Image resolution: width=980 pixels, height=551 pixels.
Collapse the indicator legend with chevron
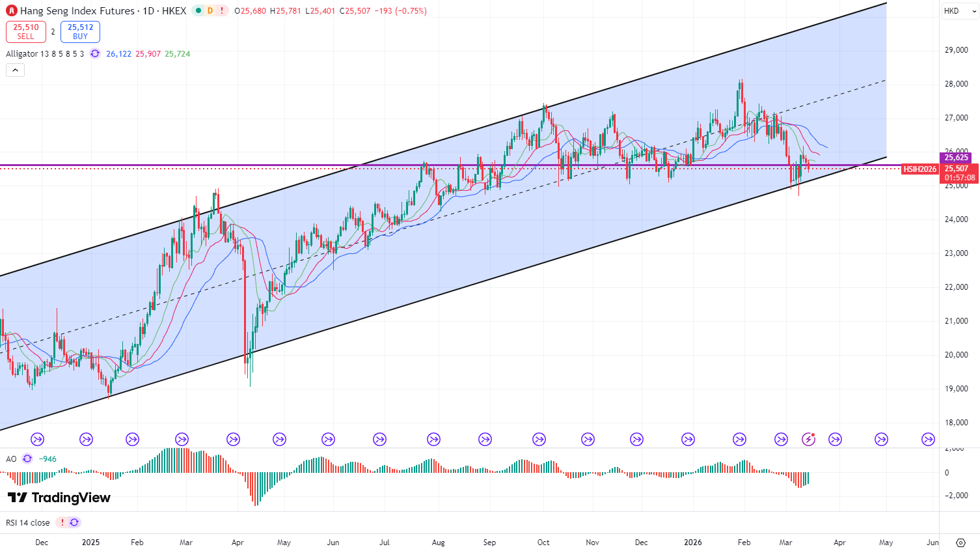coord(15,70)
